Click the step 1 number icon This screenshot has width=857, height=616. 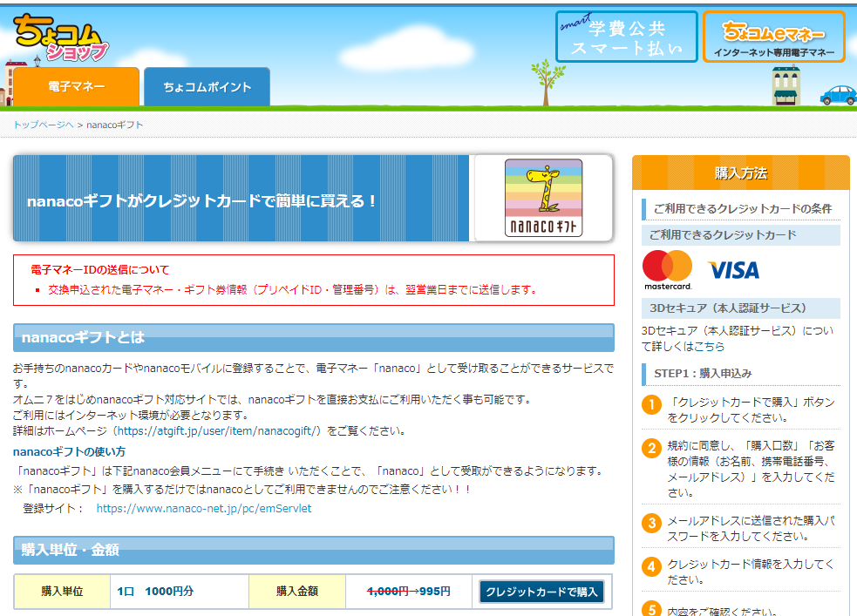click(651, 404)
